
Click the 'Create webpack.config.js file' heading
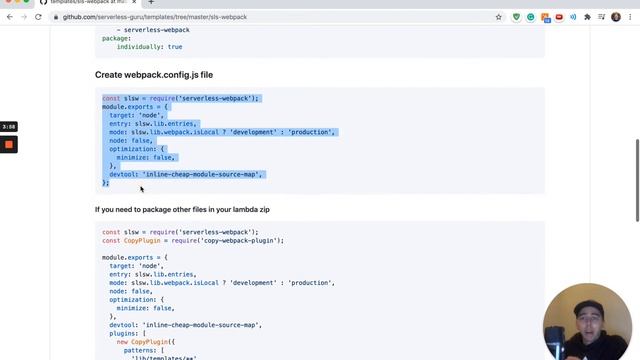154,75
